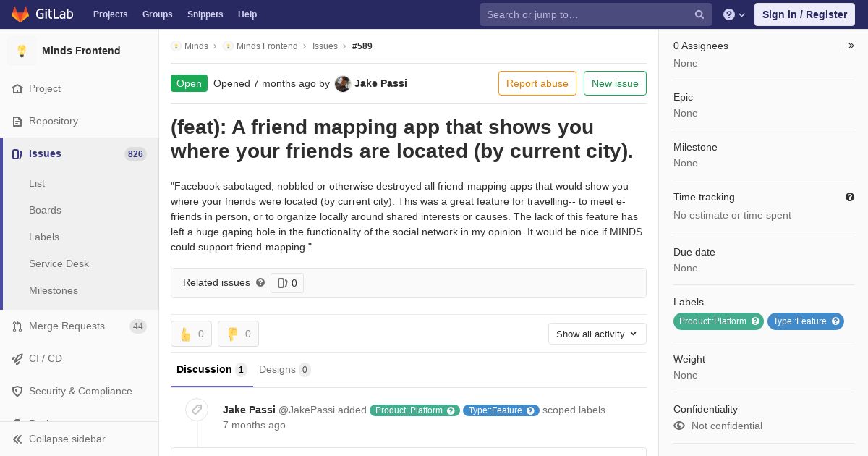Viewport: 868px width, 456px height.
Task: Click the Project home icon
Action: (x=17, y=89)
